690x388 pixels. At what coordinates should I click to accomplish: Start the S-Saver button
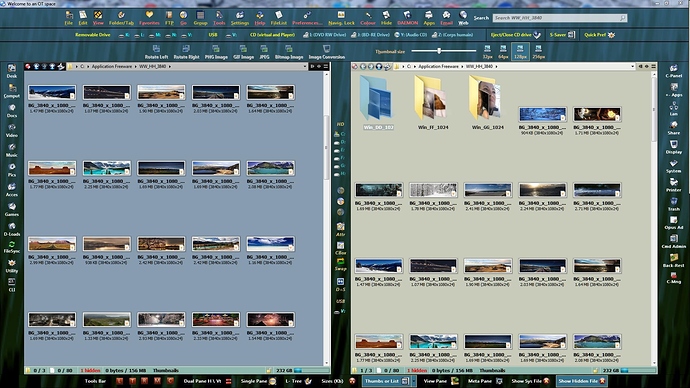pos(562,35)
